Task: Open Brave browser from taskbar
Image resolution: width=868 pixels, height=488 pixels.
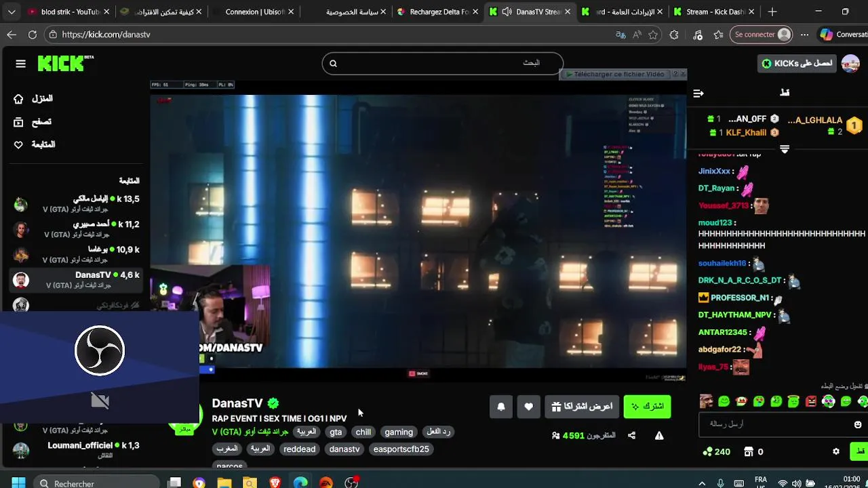Action: coord(275,483)
